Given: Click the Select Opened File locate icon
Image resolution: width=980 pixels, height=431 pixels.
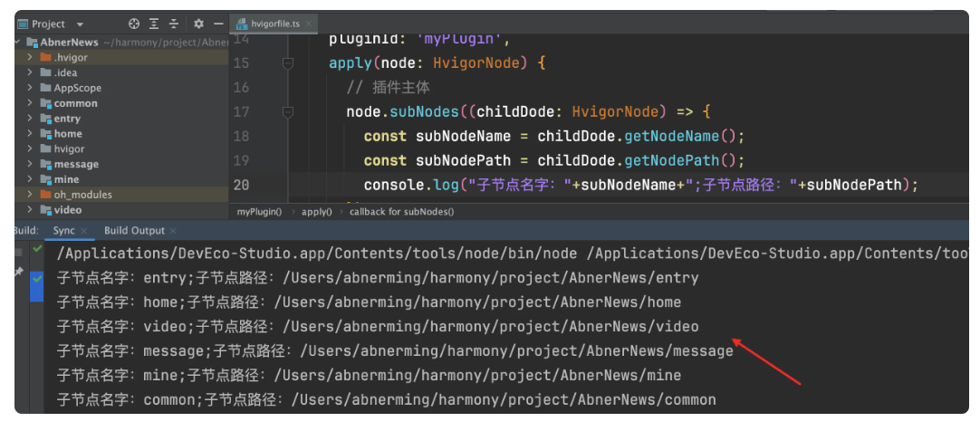Looking at the screenshot, I should tap(134, 24).
